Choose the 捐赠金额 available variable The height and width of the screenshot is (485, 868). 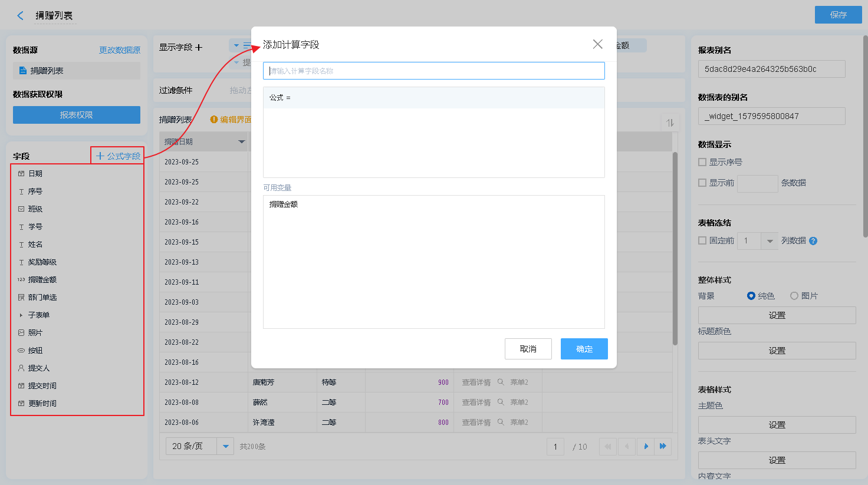click(284, 204)
